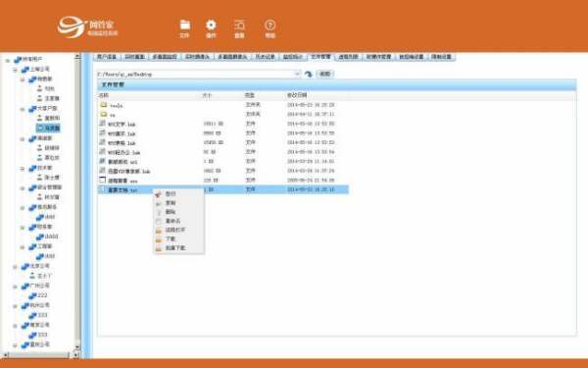The image size is (588, 368).
Task: Open the path combo box dropdown arrow
Action: (297, 74)
